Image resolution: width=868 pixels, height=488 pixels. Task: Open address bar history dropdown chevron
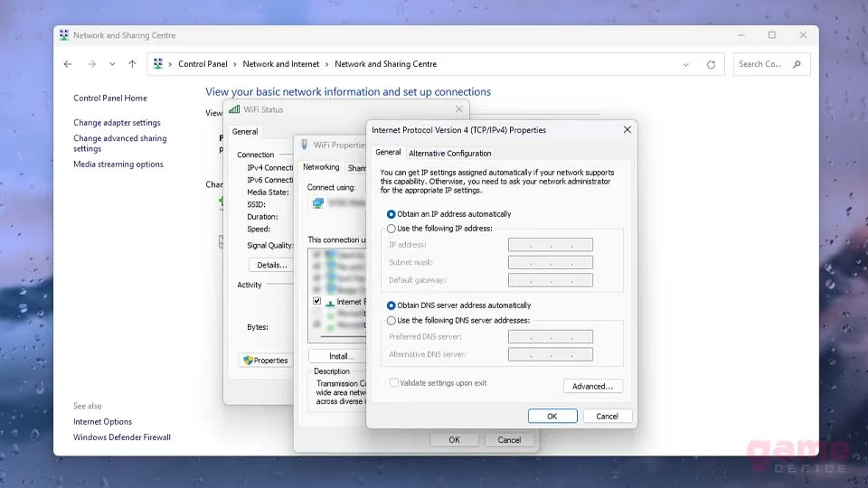coord(686,65)
